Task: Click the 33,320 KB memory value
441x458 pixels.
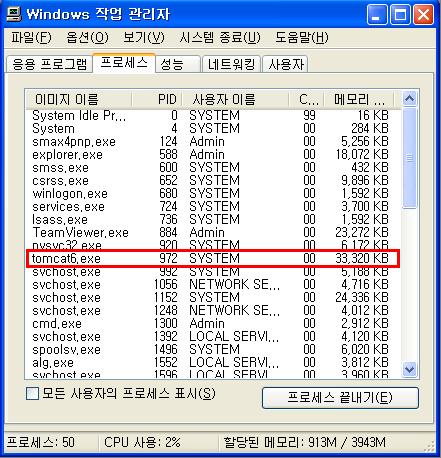Action: click(362, 258)
